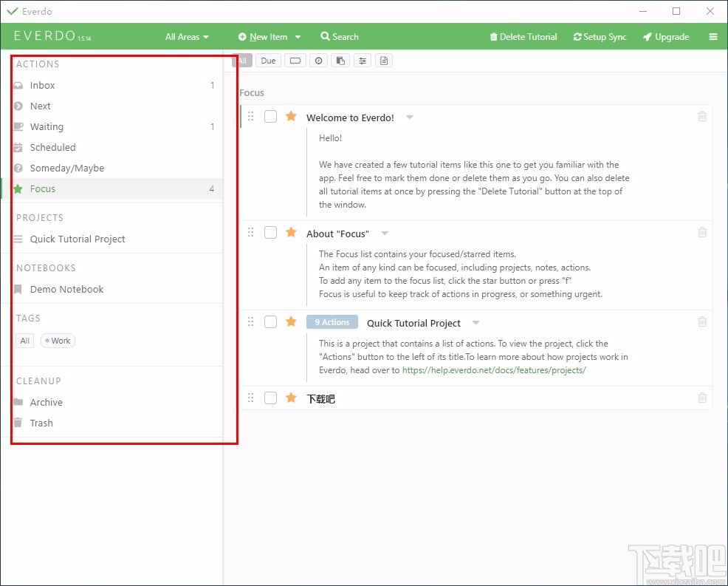Open the Archive folder
The width and height of the screenshot is (728, 586).
pyautogui.click(x=111, y=403)
